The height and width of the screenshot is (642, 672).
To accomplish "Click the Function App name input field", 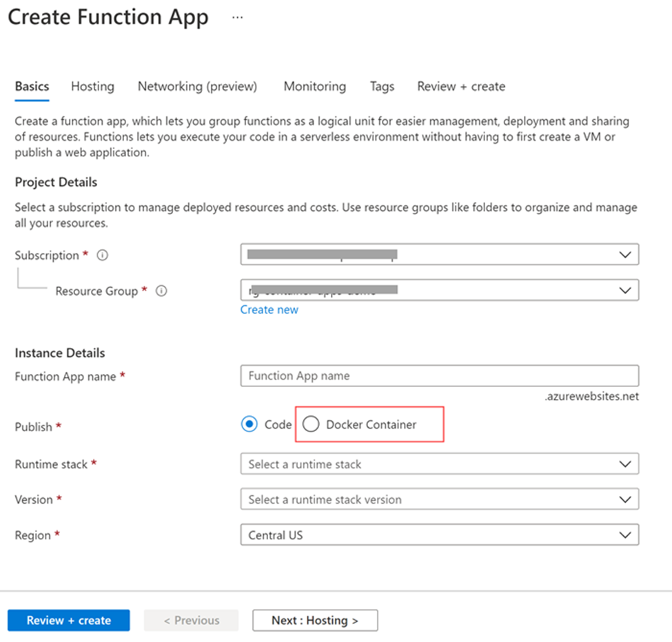I will pos(439,376).
